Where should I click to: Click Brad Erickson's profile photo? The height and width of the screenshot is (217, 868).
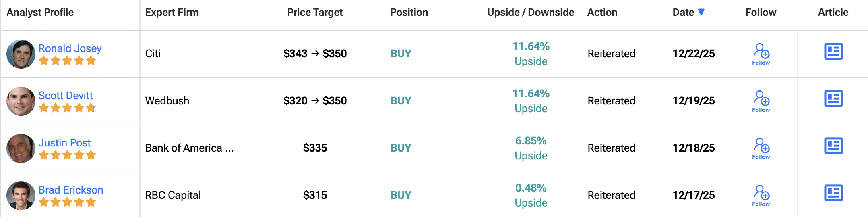[21, 196]
